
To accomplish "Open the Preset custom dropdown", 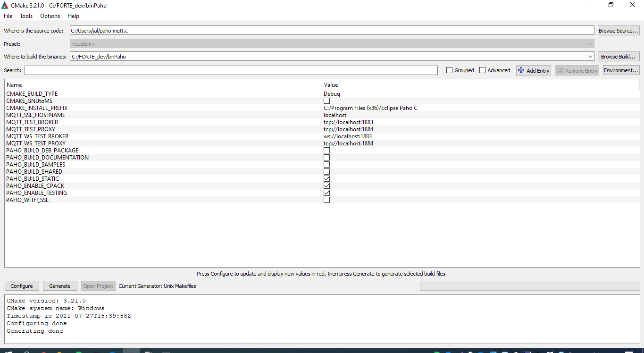I will point(332,44).
